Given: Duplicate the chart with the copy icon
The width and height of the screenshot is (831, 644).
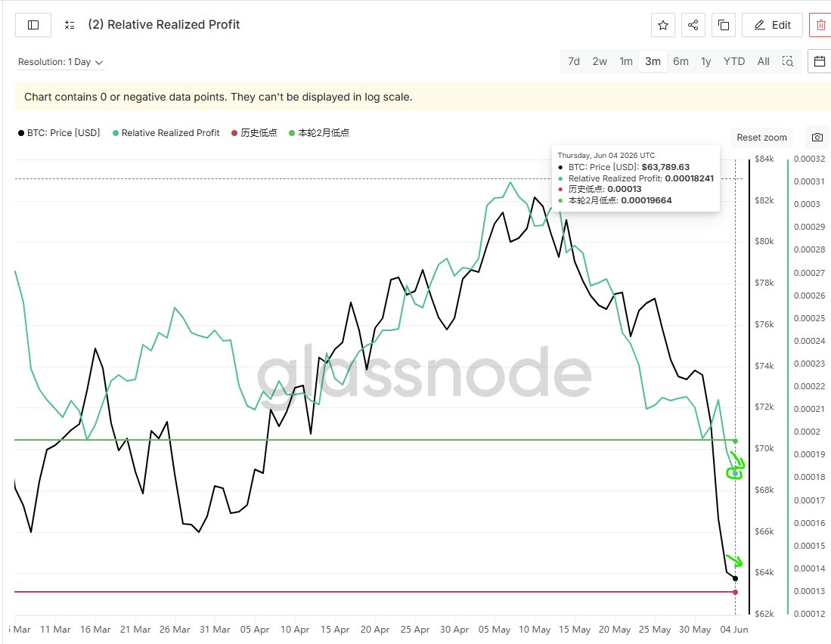Looking at the screenshot, I should click(x=724, y=25).
